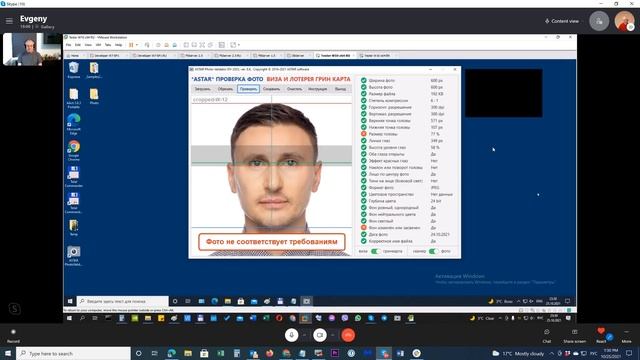Image resolution: width=640 pixels, height=360 pixels.
Task: Open the Temp folder on VM desktop
Action: (73, 228)
